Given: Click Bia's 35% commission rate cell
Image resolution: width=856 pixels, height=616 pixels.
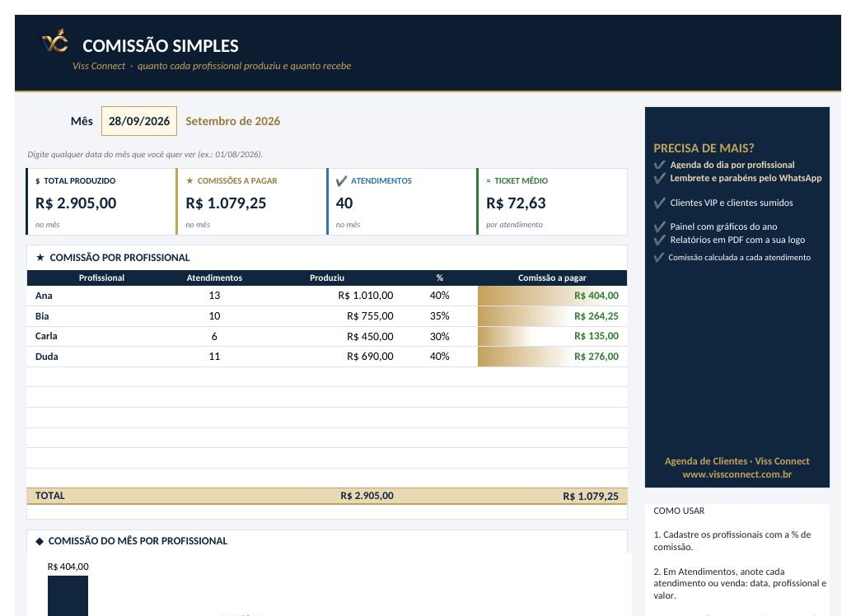Looking at the screenshot, I should tap(439, 316).
